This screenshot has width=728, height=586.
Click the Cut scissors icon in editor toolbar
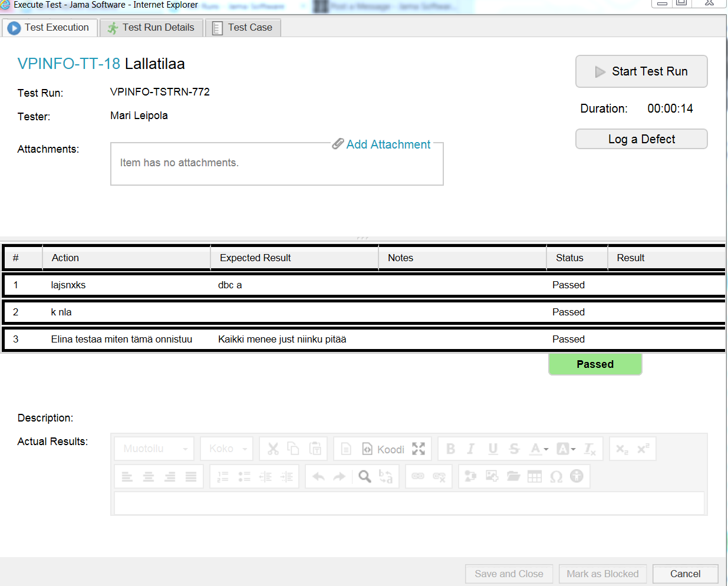click(x=273, y=449)
